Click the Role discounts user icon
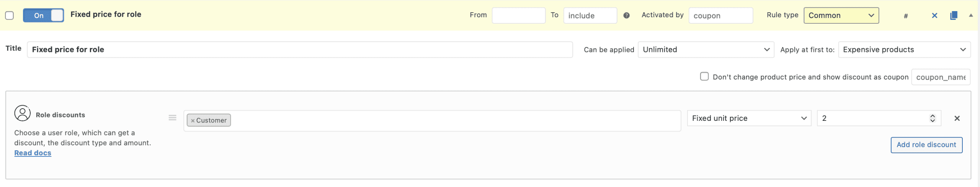The width and height of the screenshot is (980, 187). tap(22, 113)
